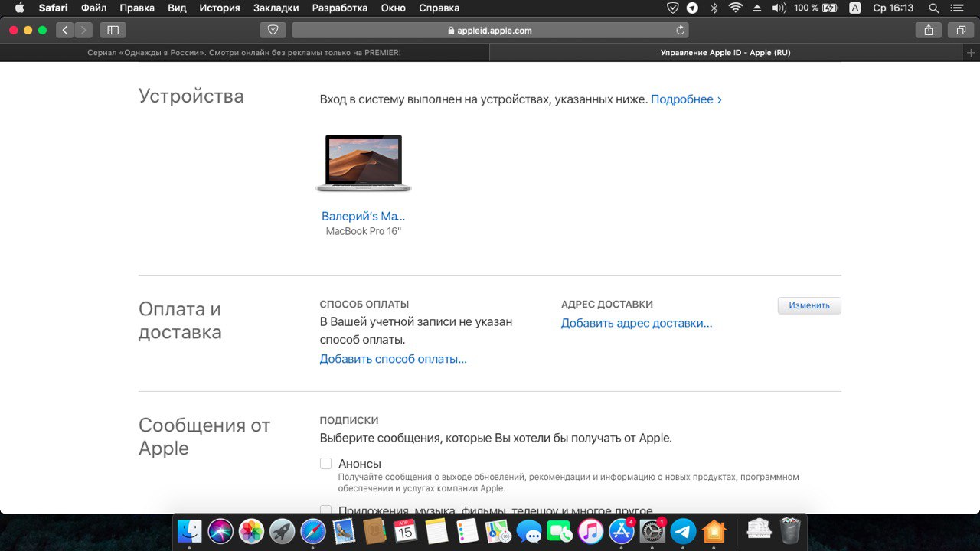Open the shield privacy toolbar button
The height and width of the screenshot is (551, 980).
pos(273,30)
